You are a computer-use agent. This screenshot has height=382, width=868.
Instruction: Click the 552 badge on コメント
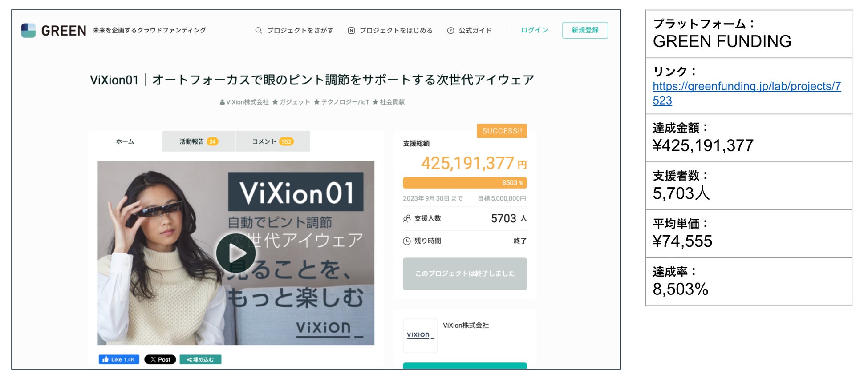click(x=286, y=142)
